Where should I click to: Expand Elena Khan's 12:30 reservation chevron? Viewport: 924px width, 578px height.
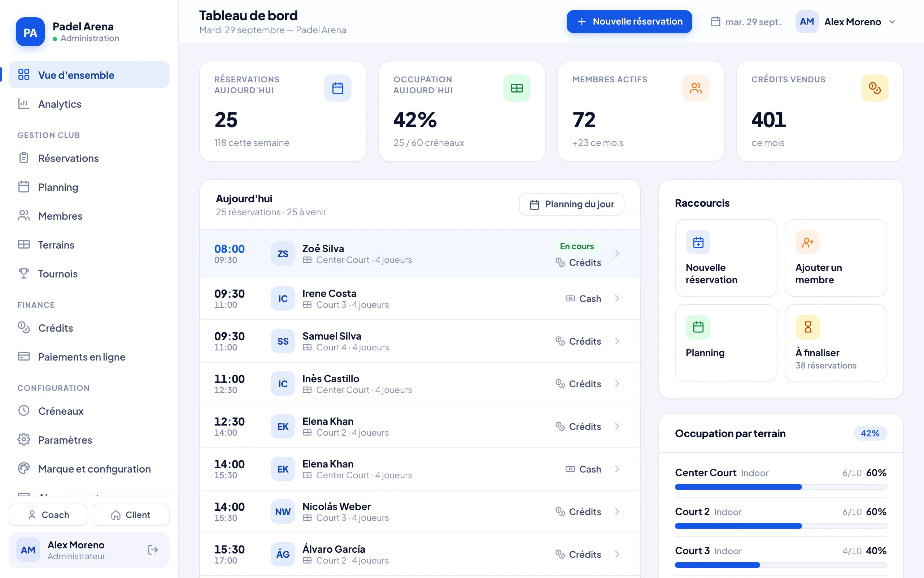617,426
